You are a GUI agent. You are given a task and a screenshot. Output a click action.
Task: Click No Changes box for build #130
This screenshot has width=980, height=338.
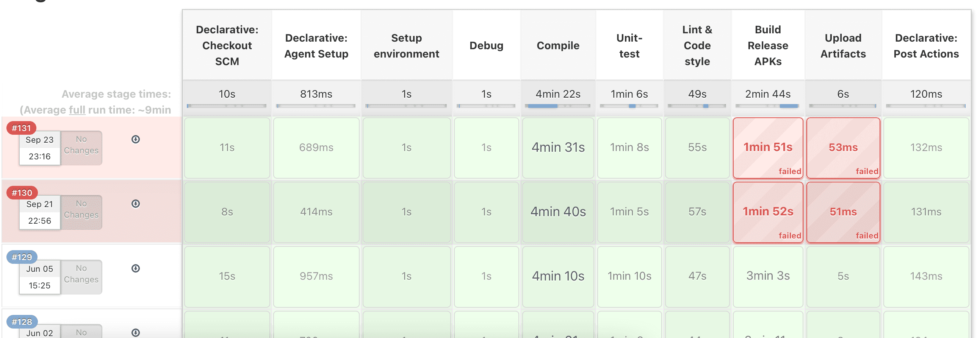81,213
